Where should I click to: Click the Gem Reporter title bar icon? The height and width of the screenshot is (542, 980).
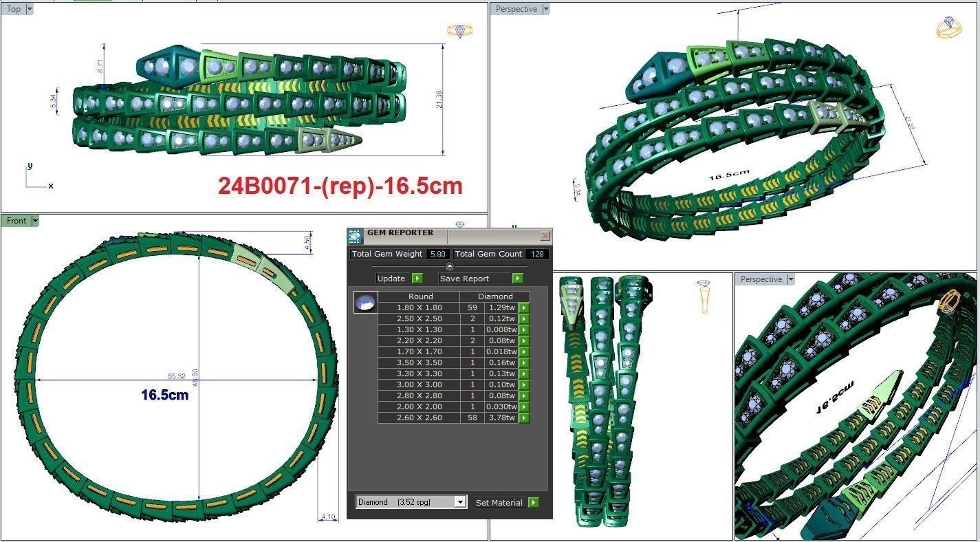[355, 237]
